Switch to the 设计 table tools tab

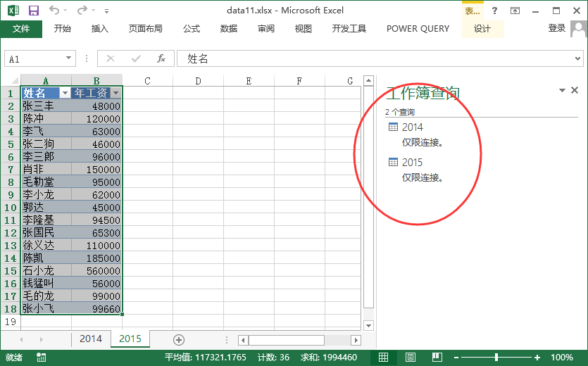click(x=482, y=28)
